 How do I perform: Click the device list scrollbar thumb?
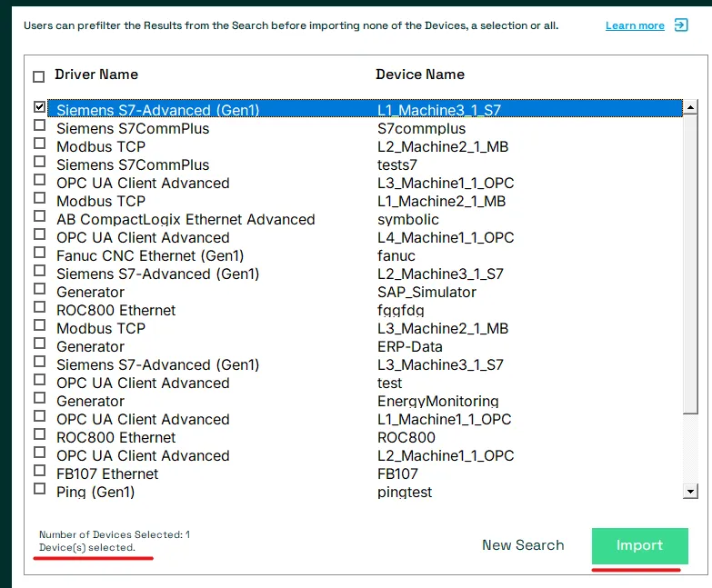[690, 264]
